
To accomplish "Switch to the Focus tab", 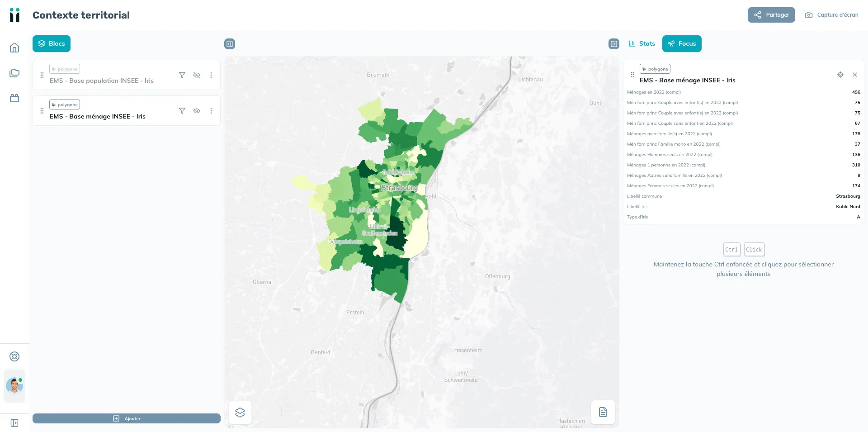I will click(x=682, y=43).
